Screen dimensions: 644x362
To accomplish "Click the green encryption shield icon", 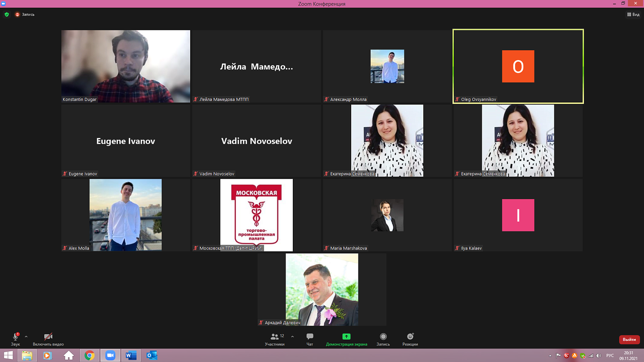I will tap(6, 15).
